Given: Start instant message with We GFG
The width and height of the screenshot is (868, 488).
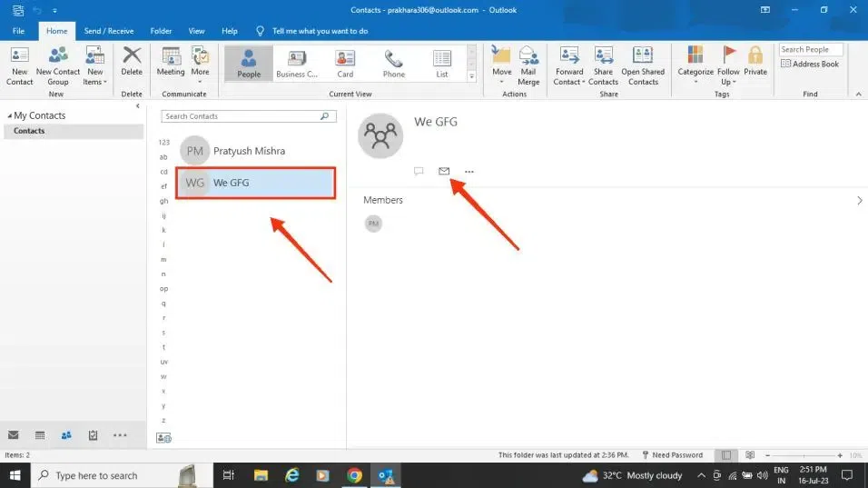Looking at the screenshot, I should coord(419,171).
